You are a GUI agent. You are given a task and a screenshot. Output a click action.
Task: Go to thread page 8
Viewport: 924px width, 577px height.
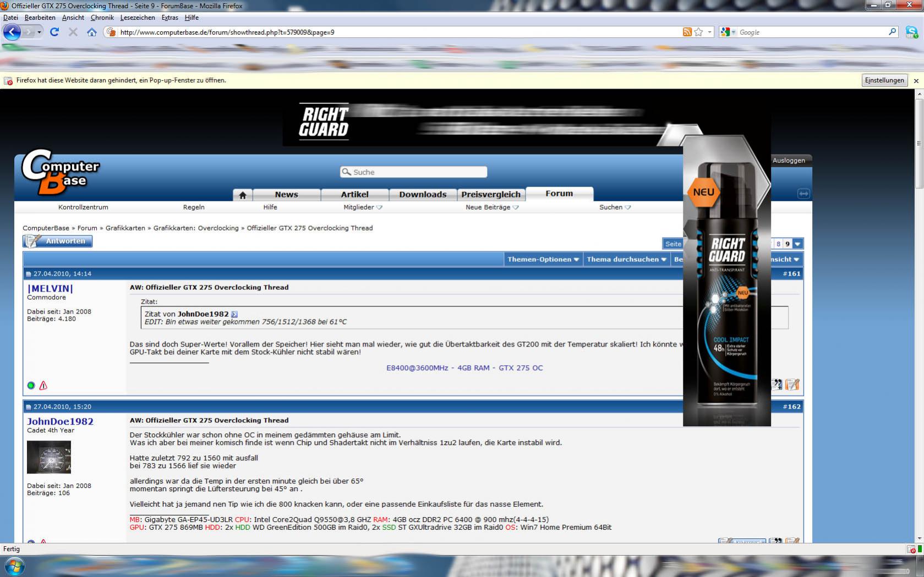[778, 244]
